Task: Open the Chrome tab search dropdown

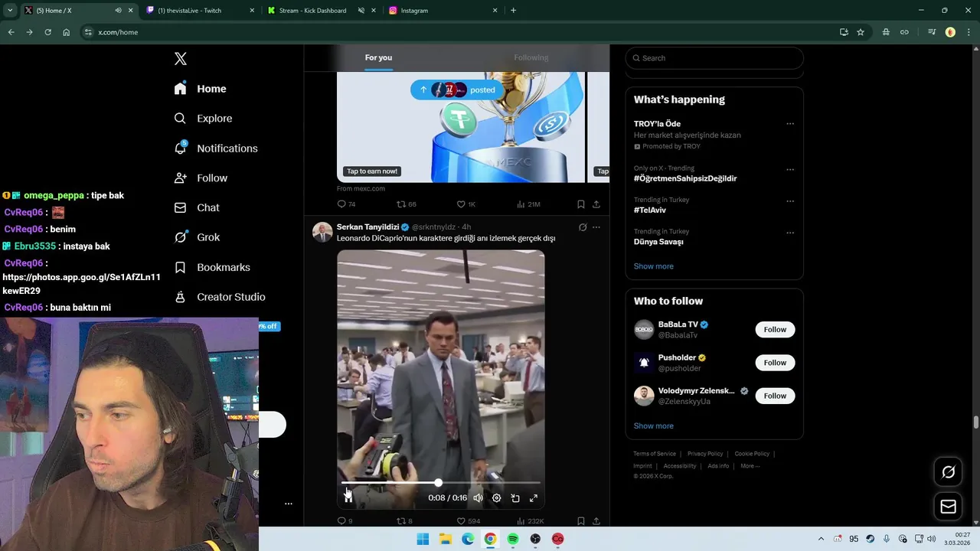Action: click(10, 11)
